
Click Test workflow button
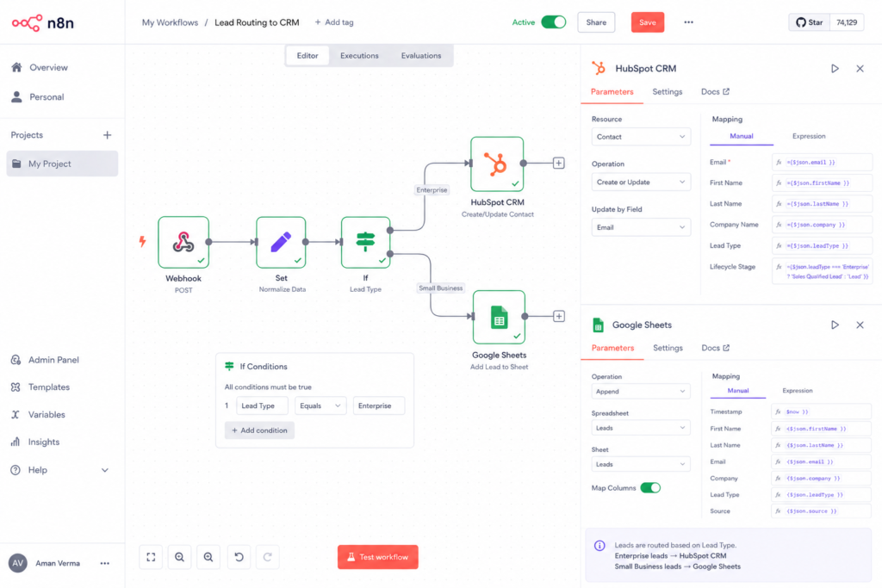click(378, 557)
